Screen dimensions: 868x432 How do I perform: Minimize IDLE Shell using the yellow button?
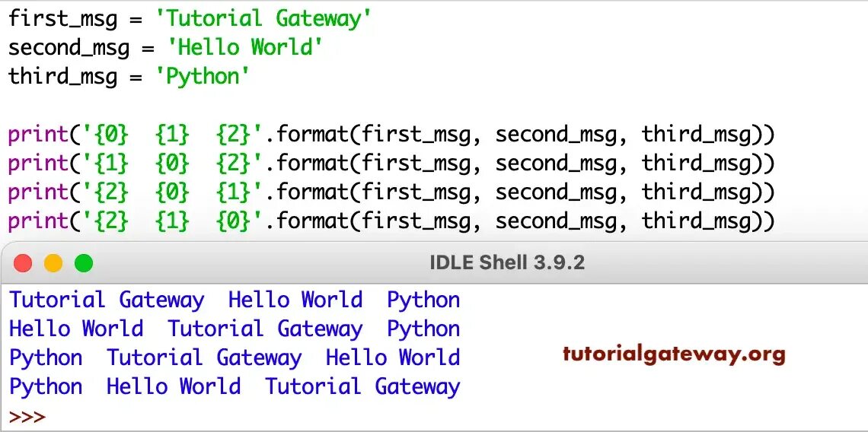[x=53, y=262]
